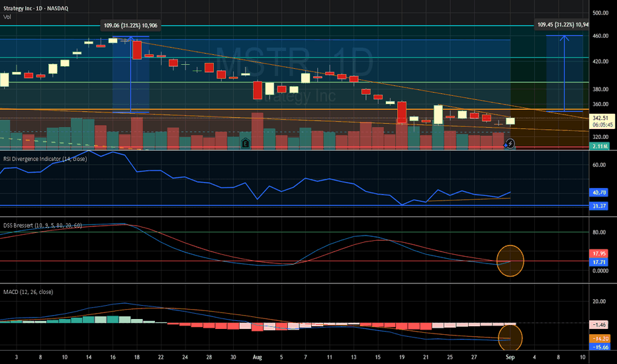Viewport: 617px width, 364px height.
Task: Select the latest cream candle at Sep
Action: [510, 121]
